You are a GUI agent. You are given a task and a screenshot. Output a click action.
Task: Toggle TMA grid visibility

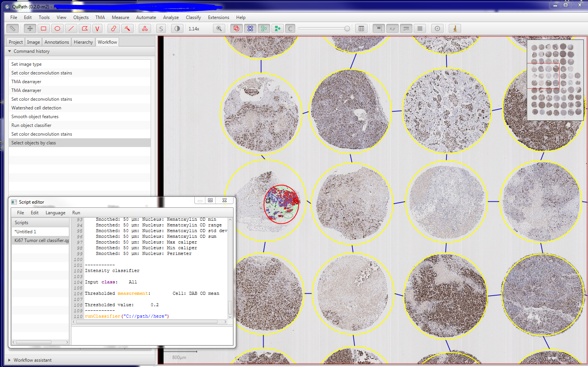pyautogui.click(x=250, y=28)
